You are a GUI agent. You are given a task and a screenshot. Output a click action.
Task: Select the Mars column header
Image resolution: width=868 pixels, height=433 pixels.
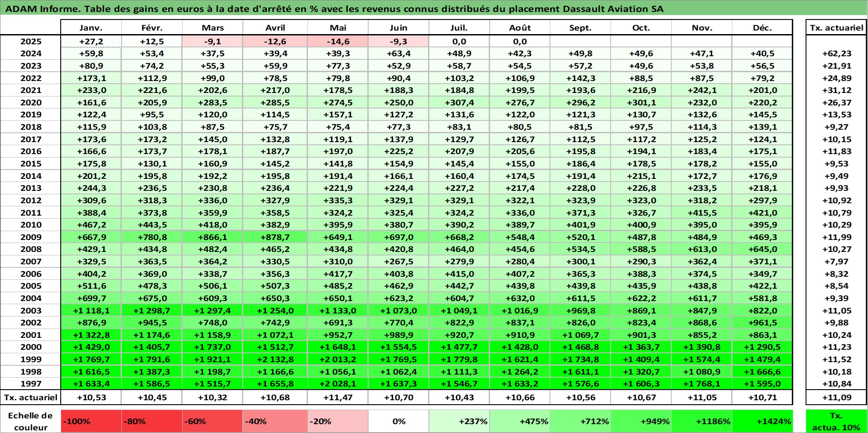213,27
